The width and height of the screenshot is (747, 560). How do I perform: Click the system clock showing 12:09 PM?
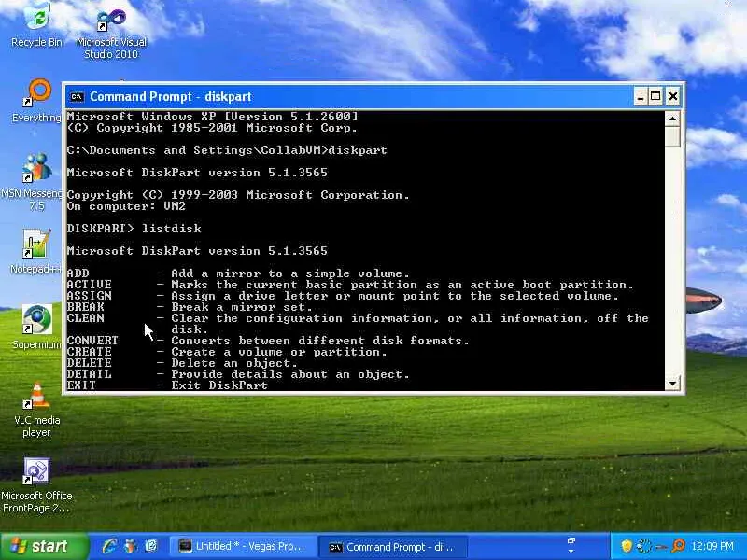point(712,546)
